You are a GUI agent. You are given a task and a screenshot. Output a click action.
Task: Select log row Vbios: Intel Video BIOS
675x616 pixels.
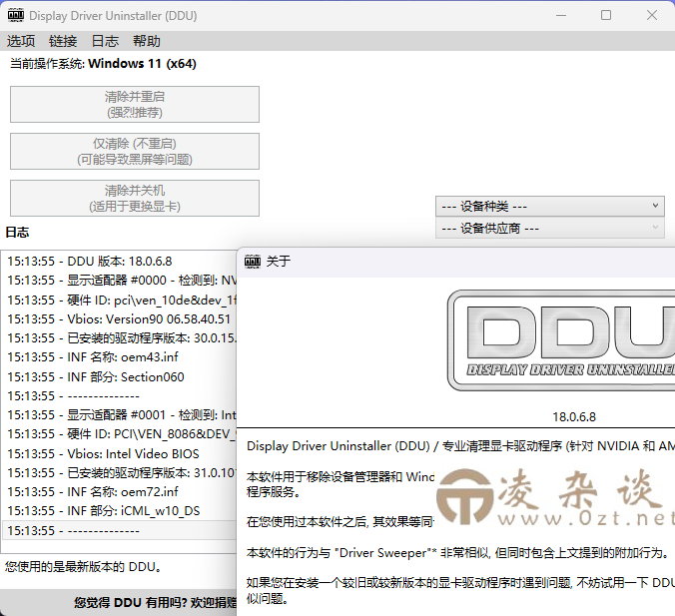[x=119, y=453]
